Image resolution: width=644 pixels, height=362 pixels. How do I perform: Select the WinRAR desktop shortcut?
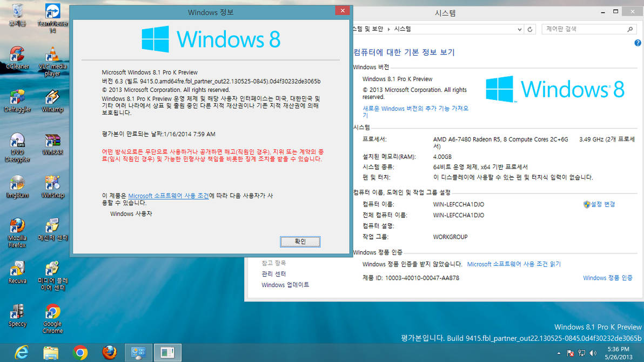[x=52, y=144]
